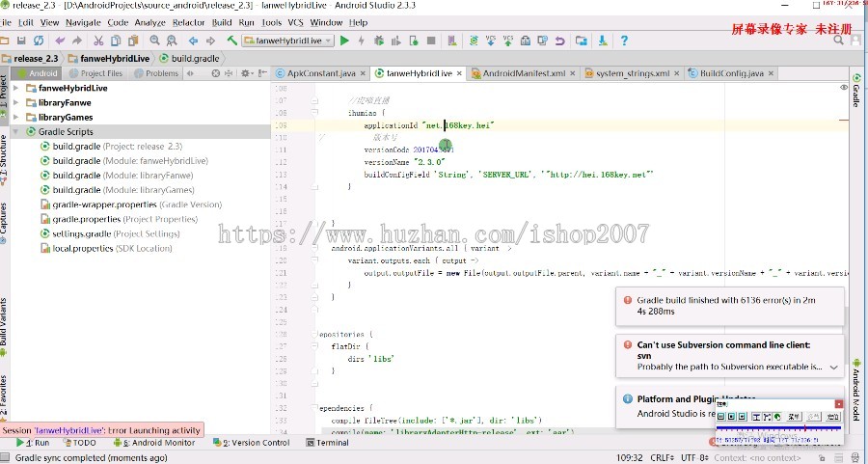The image size is (868, 464).
Task: Click the Make Project hammer icon
Action: [x=231, y=41]
